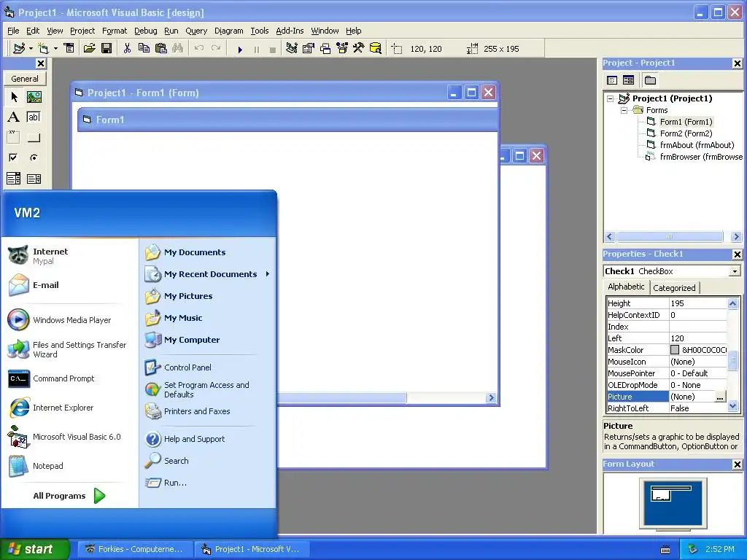This screenshot has height=560, width=747.
Task: Collapse the Project1 (Project1) tree node
Action: 611,98
